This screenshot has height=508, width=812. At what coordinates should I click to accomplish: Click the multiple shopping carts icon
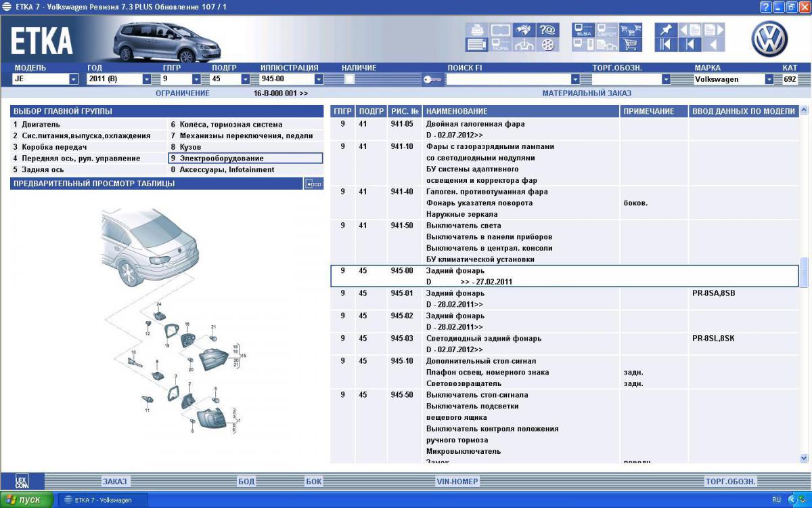[x=630, y=30]
